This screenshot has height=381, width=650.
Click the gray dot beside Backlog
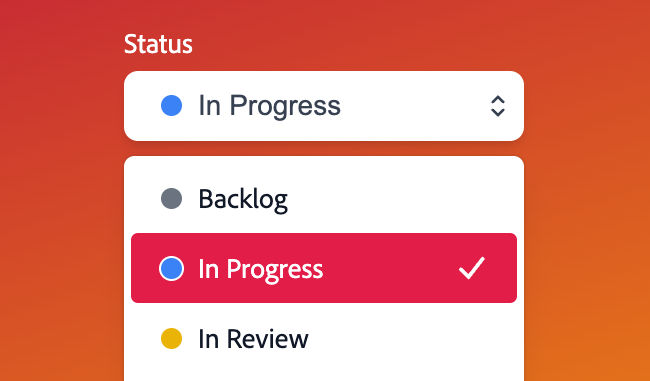[171, 199]
